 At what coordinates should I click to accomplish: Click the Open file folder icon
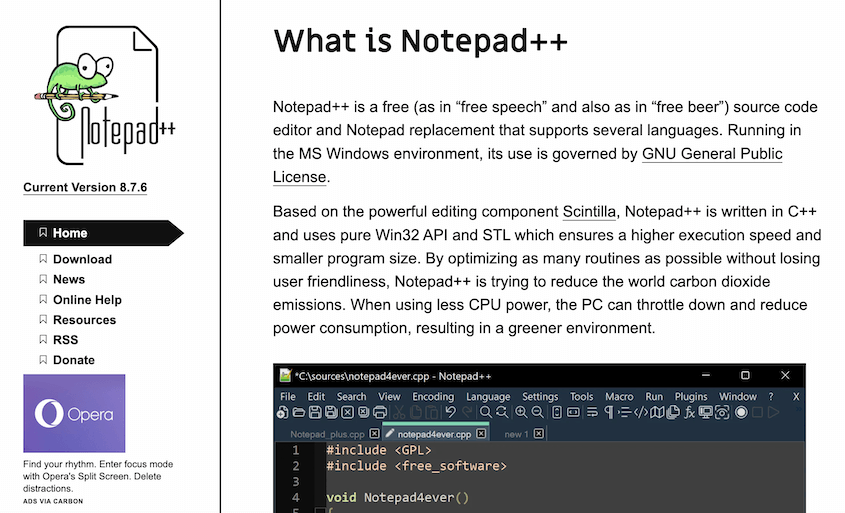click(x=299, y=413)
